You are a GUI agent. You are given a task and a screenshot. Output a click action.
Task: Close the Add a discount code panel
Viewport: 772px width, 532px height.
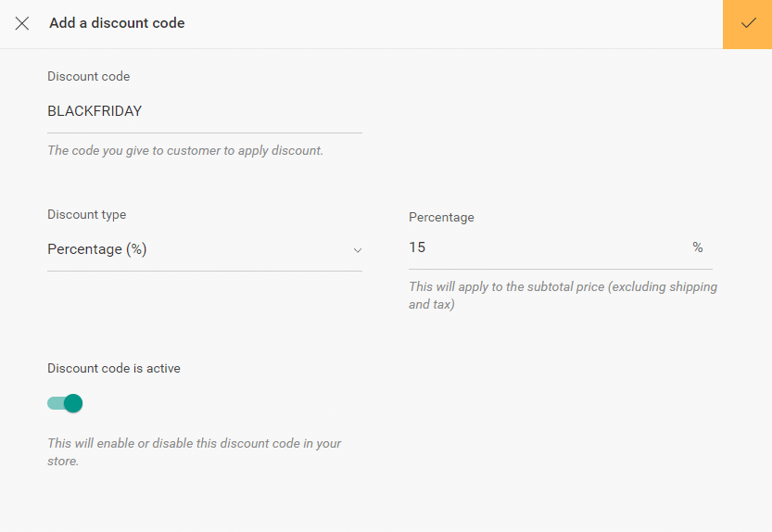22,23
